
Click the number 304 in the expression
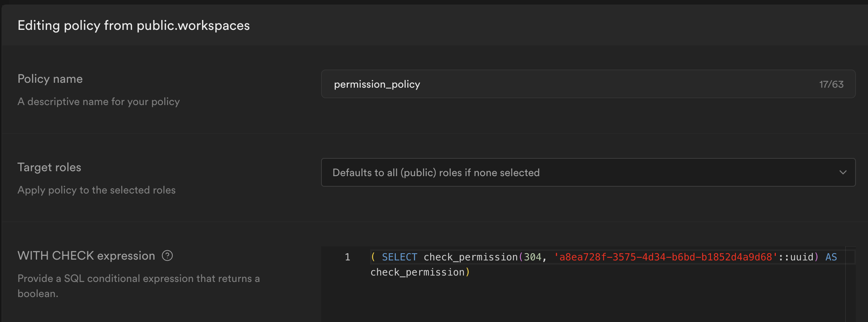(x=533, y=257)
